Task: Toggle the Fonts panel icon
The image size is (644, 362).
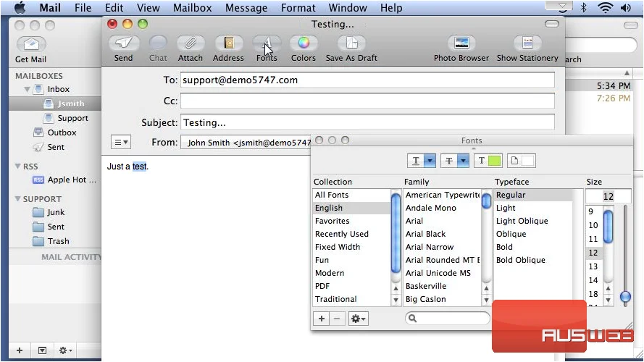Action: pyautogui.click(x=267, y=43)
